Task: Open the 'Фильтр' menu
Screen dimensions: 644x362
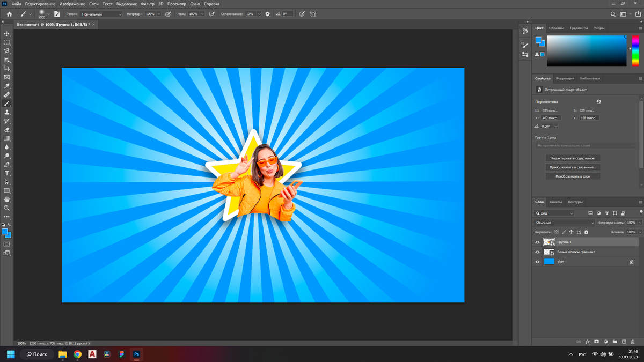Action: click(x=147, y=4)
